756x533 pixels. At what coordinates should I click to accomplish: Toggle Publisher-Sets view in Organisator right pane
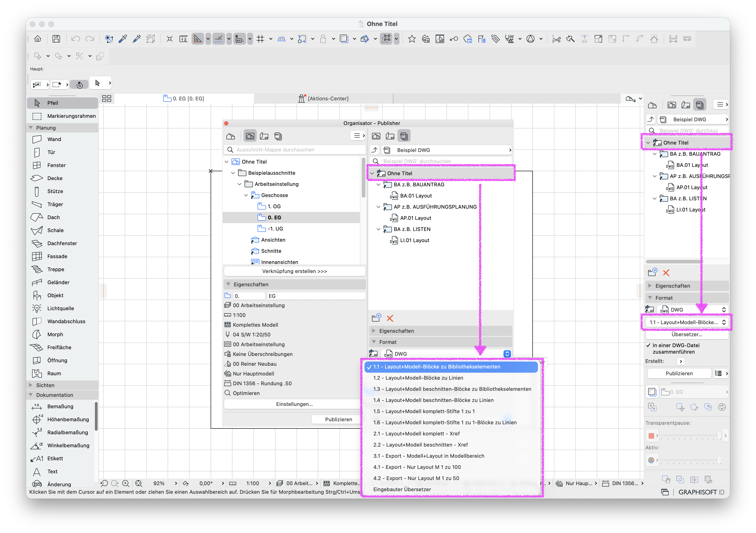[x=404, y=136]
